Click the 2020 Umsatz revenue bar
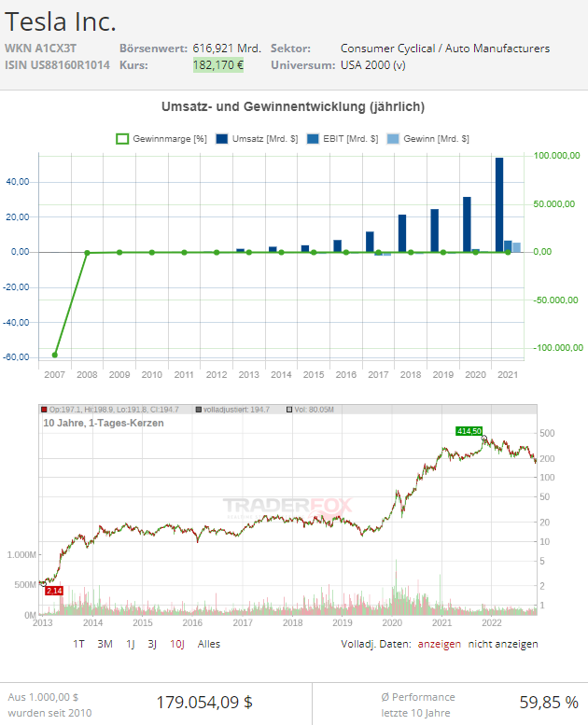Image resolution: width=588 pixels, height=725 pixels. (467, 225)
